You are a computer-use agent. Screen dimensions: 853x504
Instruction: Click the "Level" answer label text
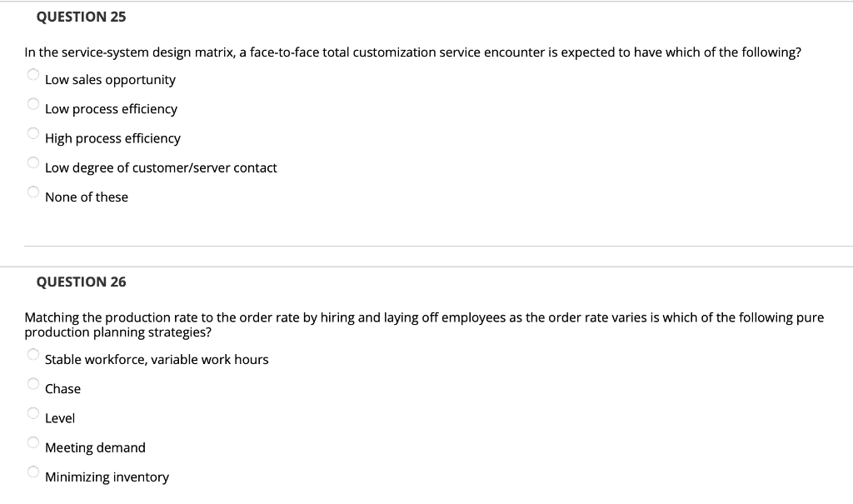pos(59,417)
